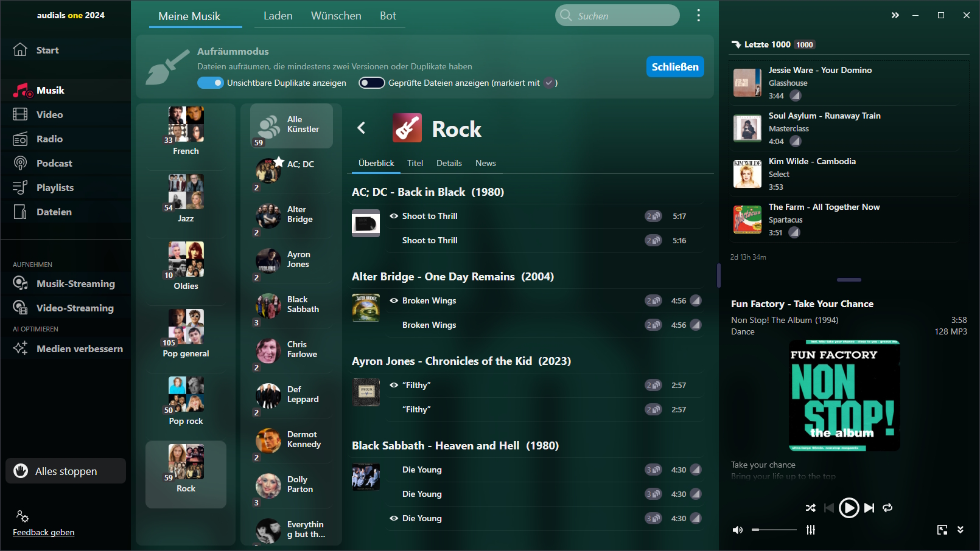Select artist Dolly Parton
This screenshot has height=551, width=980.
292,487
